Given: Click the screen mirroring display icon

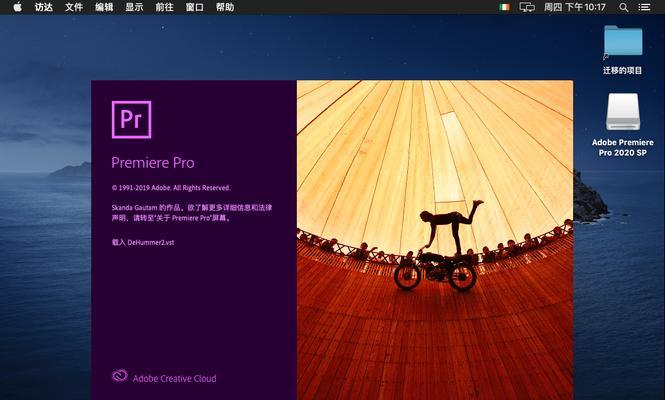Looking at the screenshot, I should pyautogui.click(x=527, y=7).
